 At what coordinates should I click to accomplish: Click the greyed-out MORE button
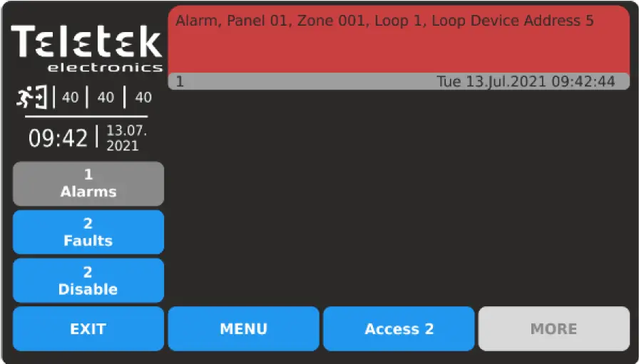pyautogui.click(x=554, y=328)
